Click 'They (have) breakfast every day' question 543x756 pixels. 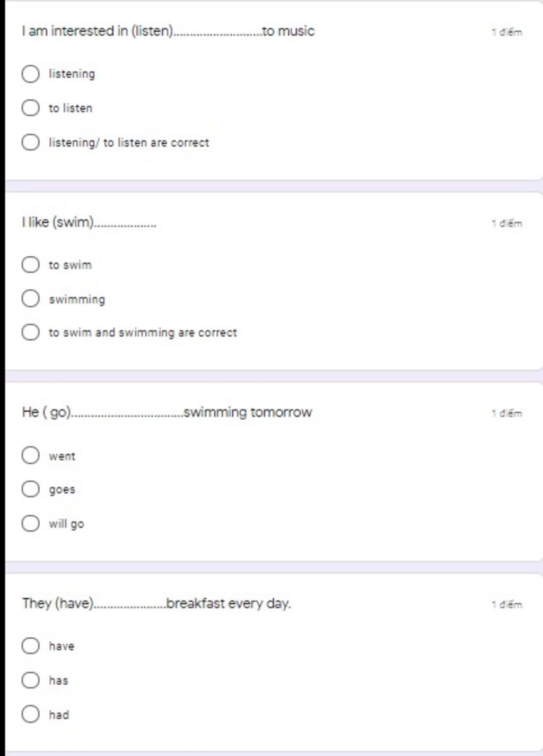[156, 603]
